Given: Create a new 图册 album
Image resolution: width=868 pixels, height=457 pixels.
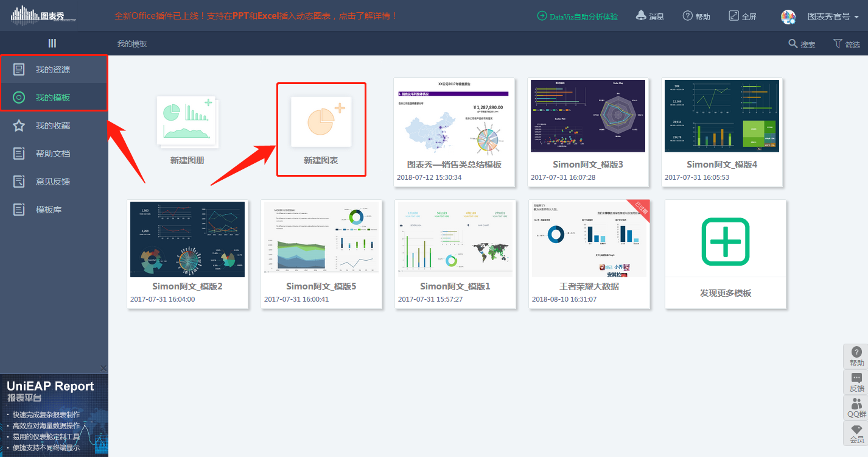Looking at the screenshot, I should point(187,129).
